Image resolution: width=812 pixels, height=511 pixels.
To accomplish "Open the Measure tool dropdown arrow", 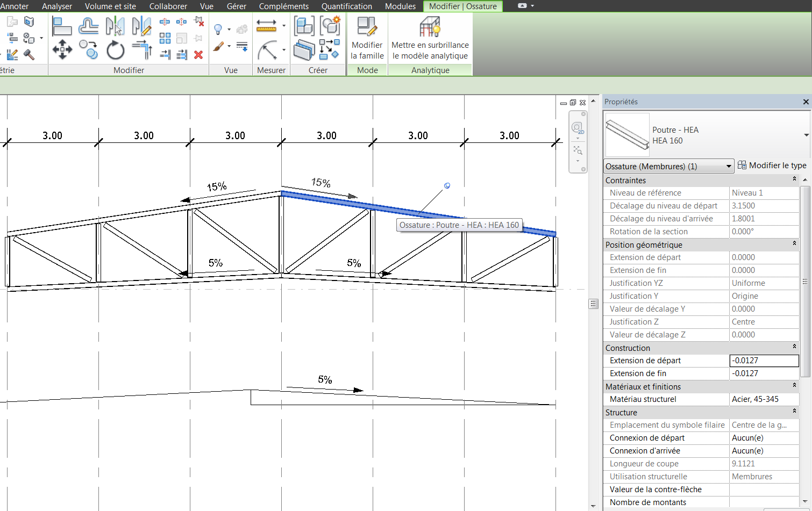I will point(283,25).
